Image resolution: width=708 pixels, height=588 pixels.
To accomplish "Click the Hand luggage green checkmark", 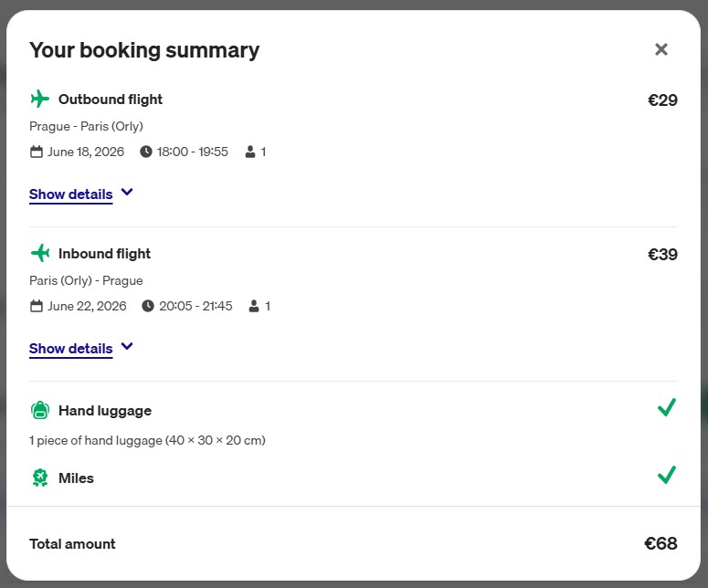I will [x=666, y=408].
